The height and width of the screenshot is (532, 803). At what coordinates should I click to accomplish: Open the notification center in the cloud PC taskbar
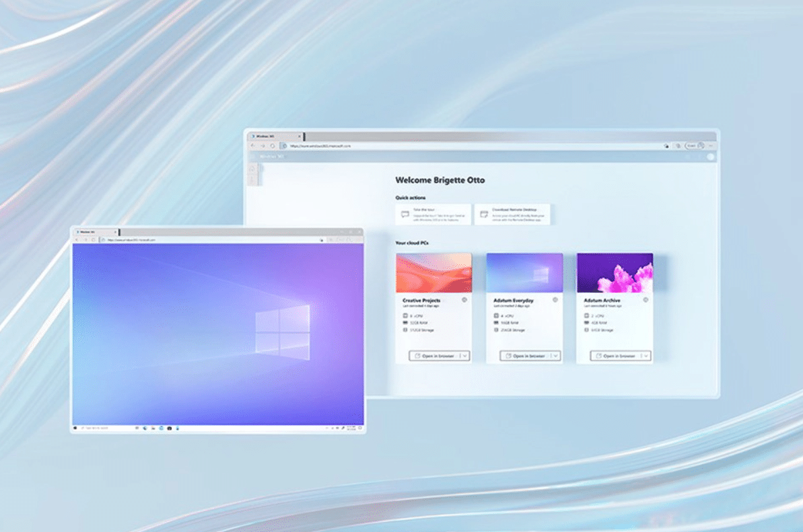pyautogui.click(x=361, y=428)
